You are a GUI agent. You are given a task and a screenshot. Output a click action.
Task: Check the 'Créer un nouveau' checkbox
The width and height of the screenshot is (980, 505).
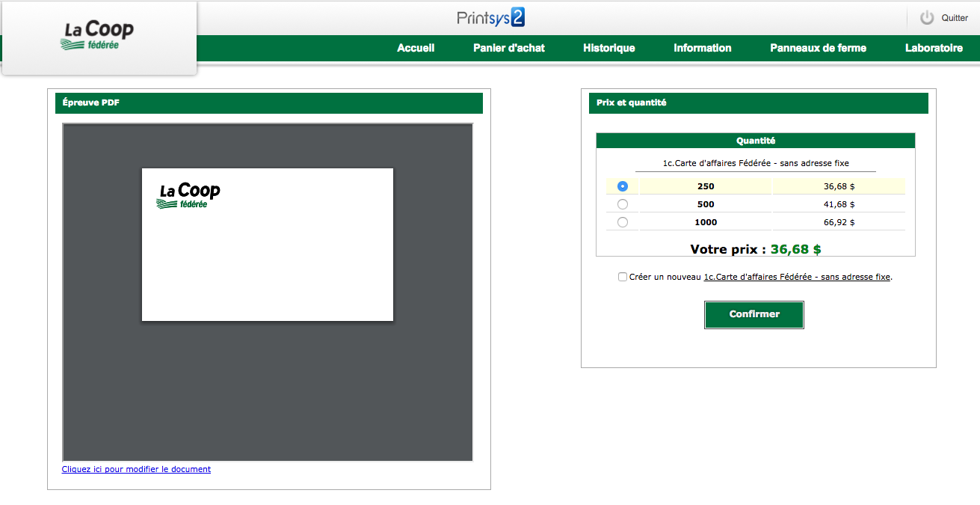coord(623,277)
